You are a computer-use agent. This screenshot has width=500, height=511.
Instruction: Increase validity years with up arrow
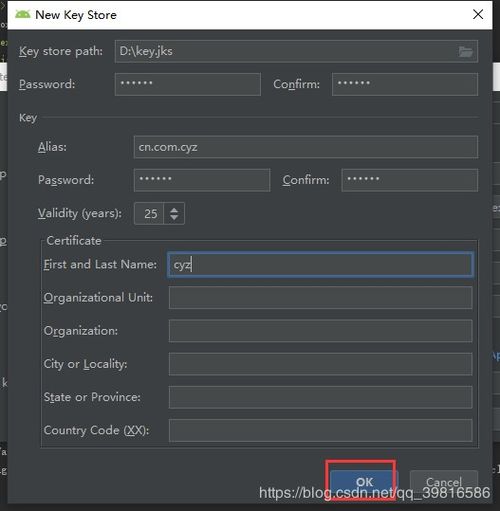(174, 210)
